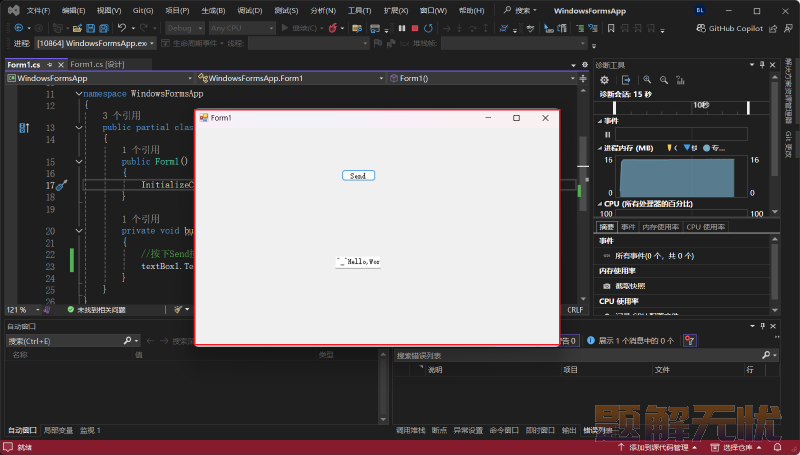Open the Git(G) menu
Viewport: 800px width, 455px height.
(x=143, y=10)
